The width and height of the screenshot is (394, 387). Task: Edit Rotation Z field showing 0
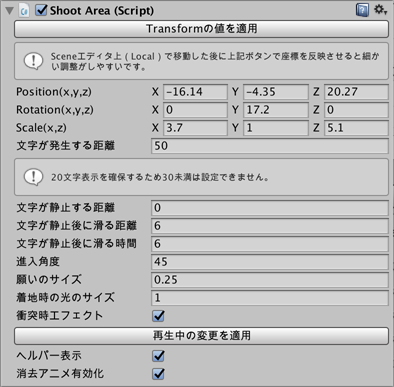point(356,110)
